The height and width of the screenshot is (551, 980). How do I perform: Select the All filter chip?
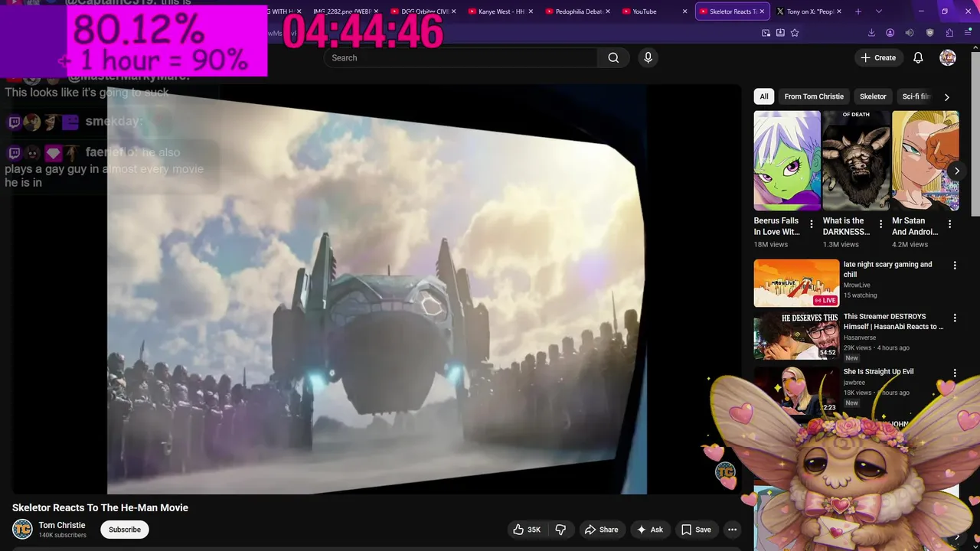click(x=763, y=96)
